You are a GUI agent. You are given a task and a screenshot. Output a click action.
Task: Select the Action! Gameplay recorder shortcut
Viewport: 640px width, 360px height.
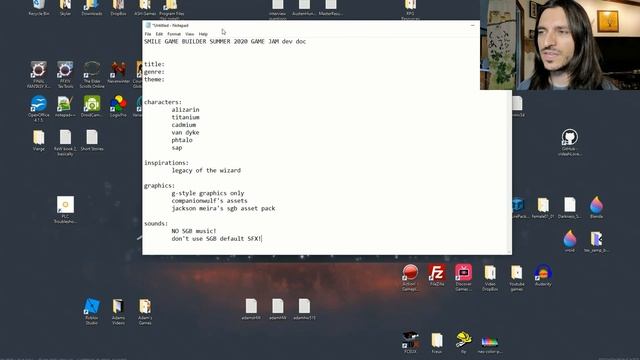(x=410, y=277)
